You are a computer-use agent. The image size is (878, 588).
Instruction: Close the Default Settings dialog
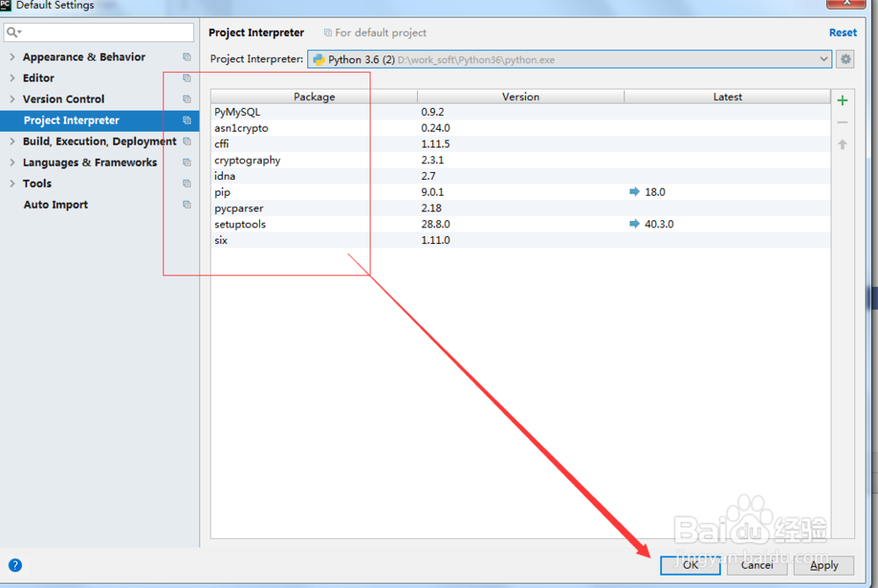pyautogui.click(x=846, y=4)
